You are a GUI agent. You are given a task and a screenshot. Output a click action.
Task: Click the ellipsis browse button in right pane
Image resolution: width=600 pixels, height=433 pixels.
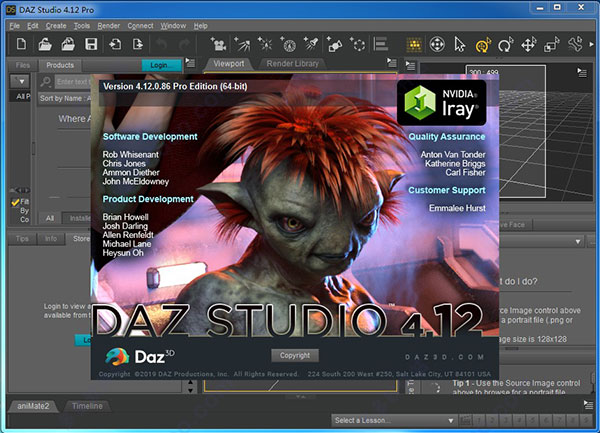[592, 241]
